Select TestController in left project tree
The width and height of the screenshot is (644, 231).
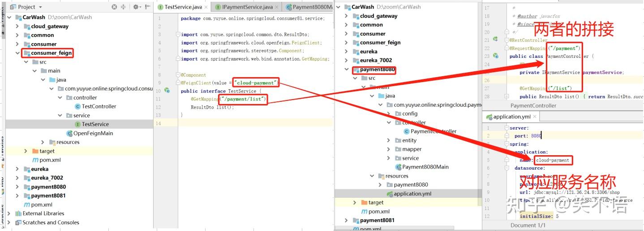99,106
